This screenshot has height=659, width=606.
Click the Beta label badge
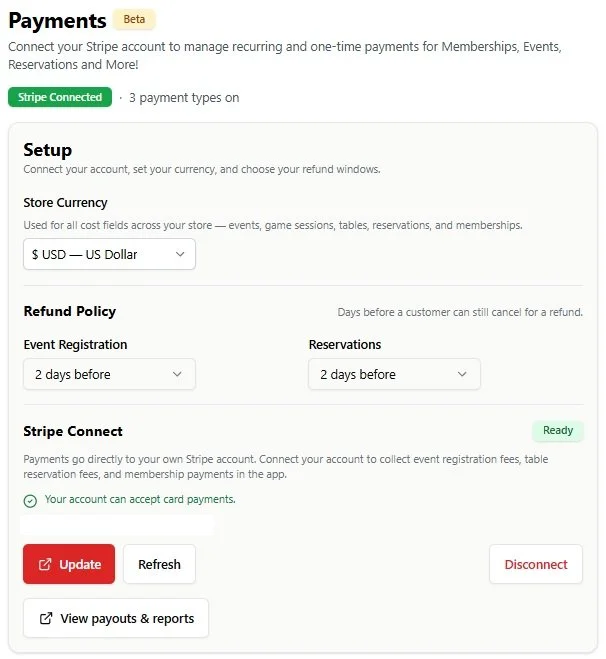coord(134,19)
